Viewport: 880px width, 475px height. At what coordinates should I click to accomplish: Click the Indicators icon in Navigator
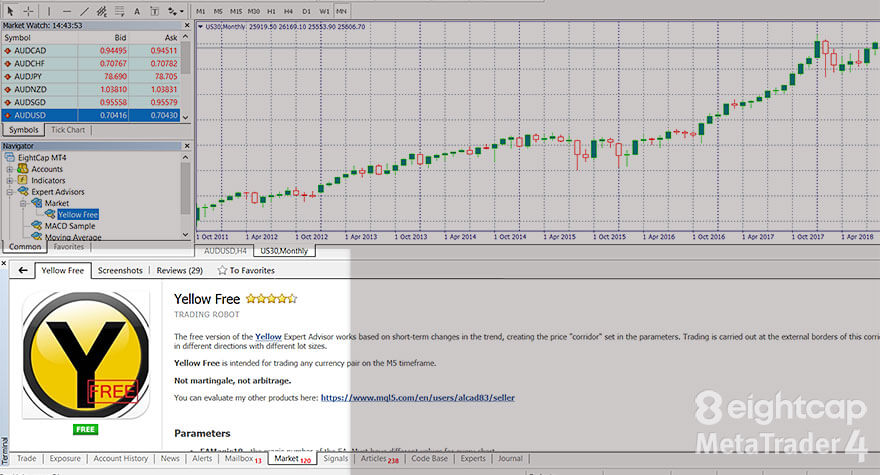22,180
